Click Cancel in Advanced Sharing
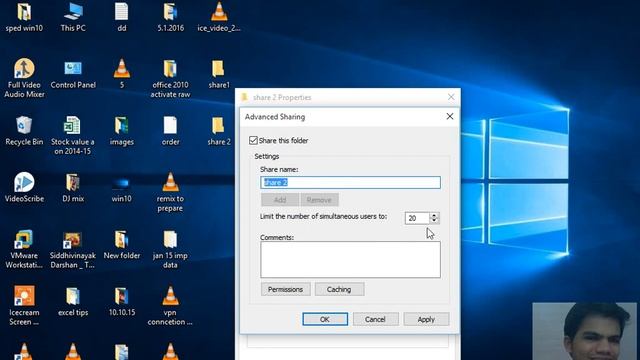The height and width of the screenshot is (360, 640). tap(375, 319)
